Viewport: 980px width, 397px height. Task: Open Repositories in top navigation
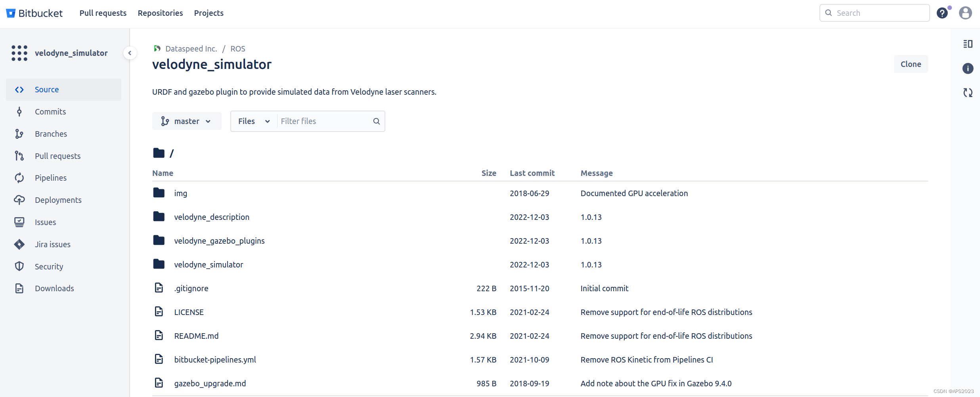click(160, 13)
